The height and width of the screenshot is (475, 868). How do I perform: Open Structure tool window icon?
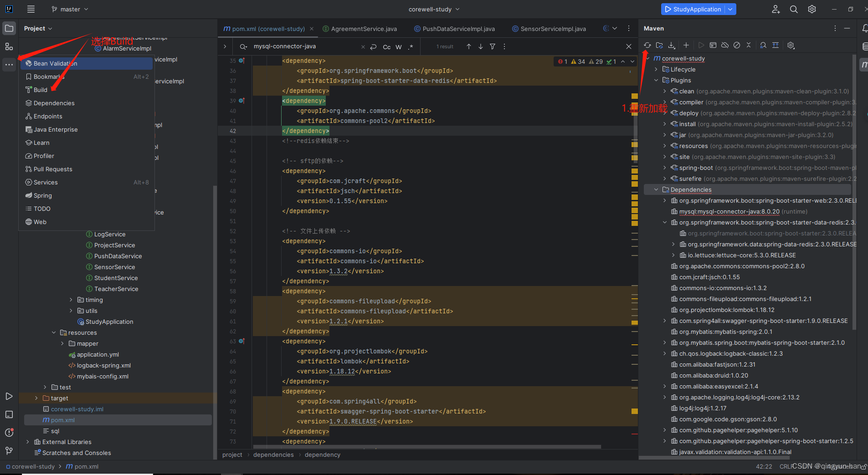coord(9,46)
